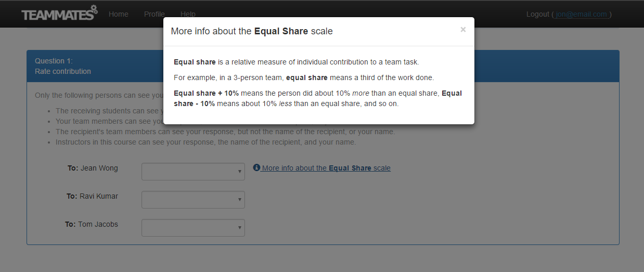Expand the contribution dropdown for Ravi Kumar
Screen dimensions: 644x272
pos(193,200)
